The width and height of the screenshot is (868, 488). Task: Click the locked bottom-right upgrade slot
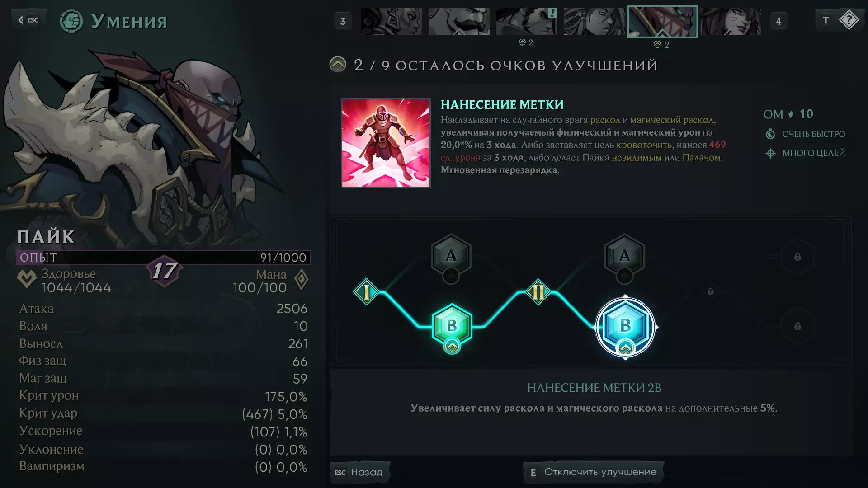pos(797,326)
